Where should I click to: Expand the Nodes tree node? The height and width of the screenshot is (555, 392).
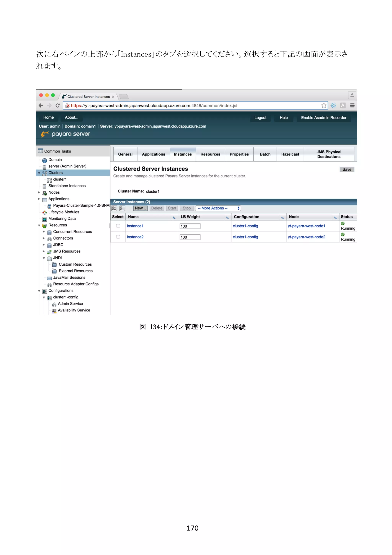39,192
